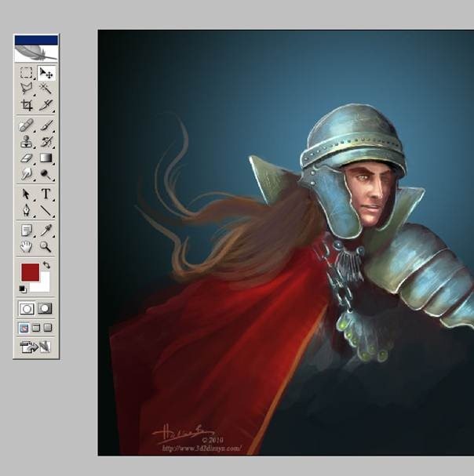474x476 pixels.
Task: Choose the Polygonal Lasso tool
Action: 27,89
